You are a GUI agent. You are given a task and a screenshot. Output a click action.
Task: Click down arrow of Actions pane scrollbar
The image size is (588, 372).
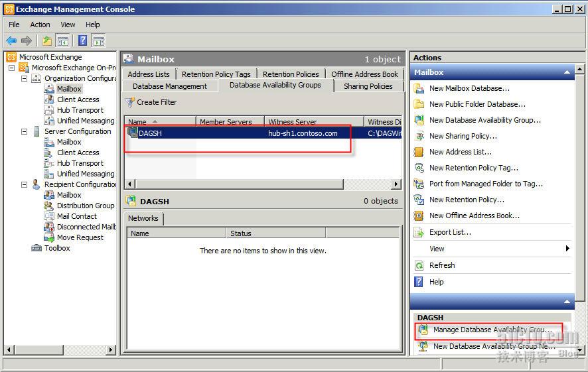(580, 351)
